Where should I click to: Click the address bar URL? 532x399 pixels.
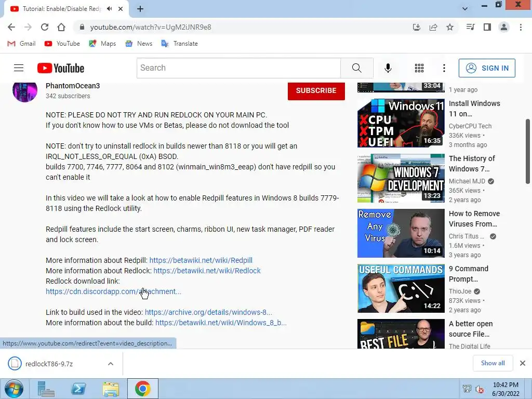(x=151, y=27)
